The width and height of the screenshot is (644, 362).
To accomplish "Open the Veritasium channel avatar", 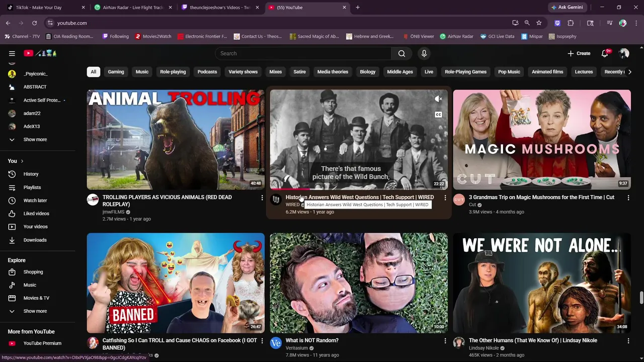I will 276,343.
